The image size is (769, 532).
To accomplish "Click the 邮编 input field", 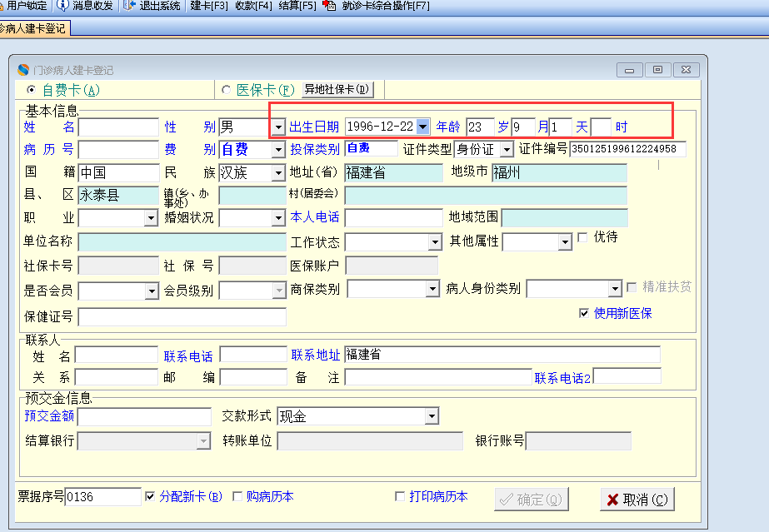I will 253,377.
